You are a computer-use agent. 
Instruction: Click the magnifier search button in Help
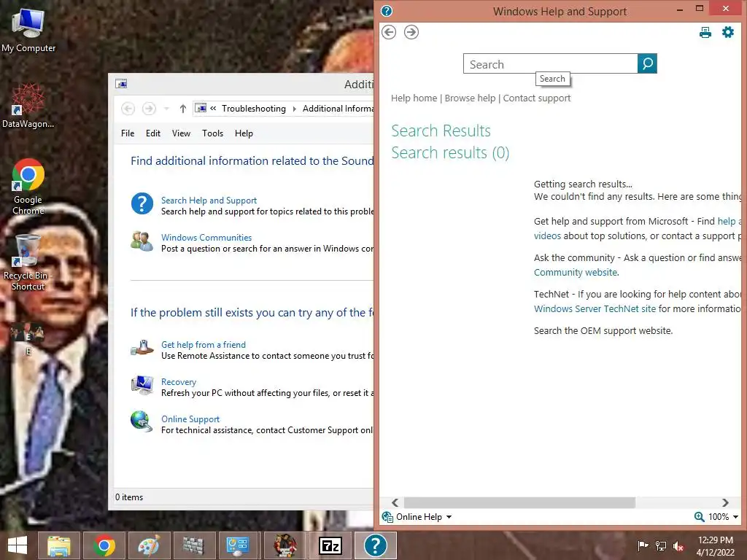647,63
